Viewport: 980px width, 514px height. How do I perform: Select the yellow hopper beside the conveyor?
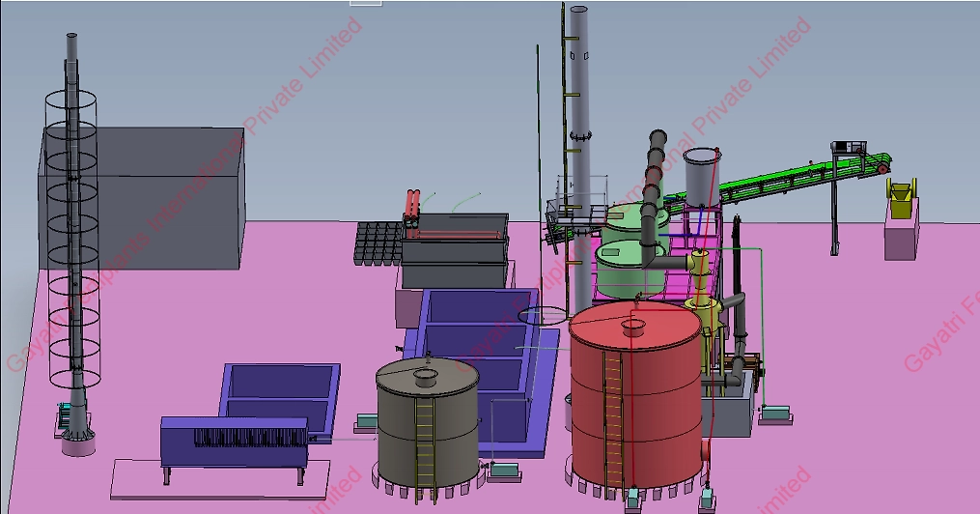coord(901,198)
